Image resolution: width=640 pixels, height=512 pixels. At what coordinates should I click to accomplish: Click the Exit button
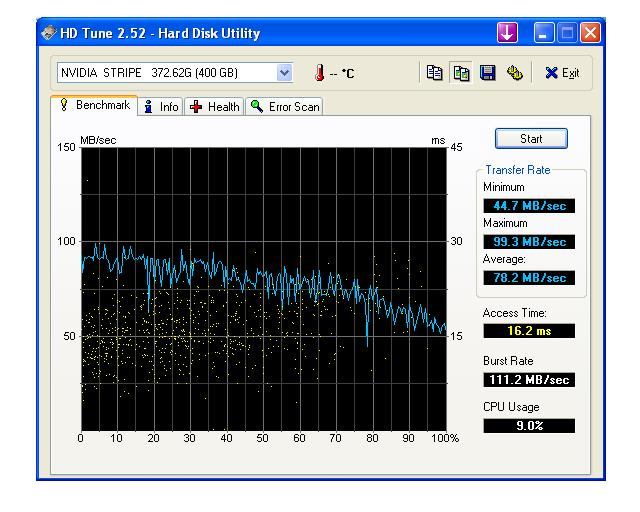562,73
